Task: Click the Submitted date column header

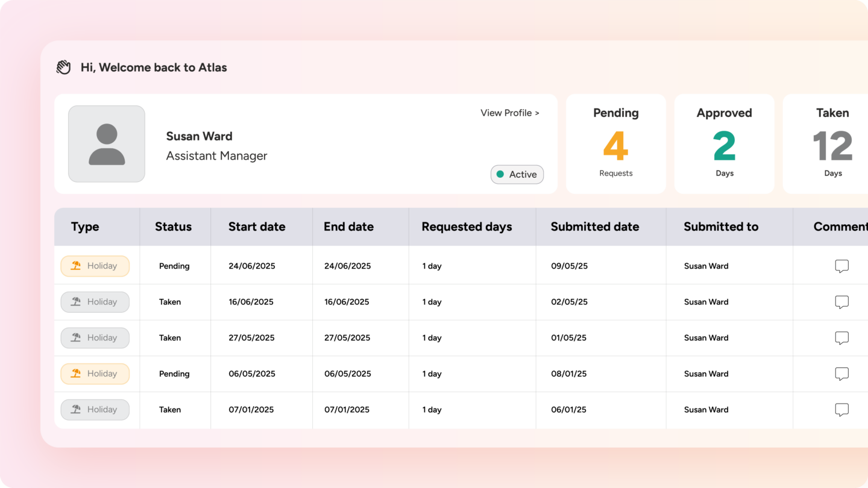Action: click(594, 227)
